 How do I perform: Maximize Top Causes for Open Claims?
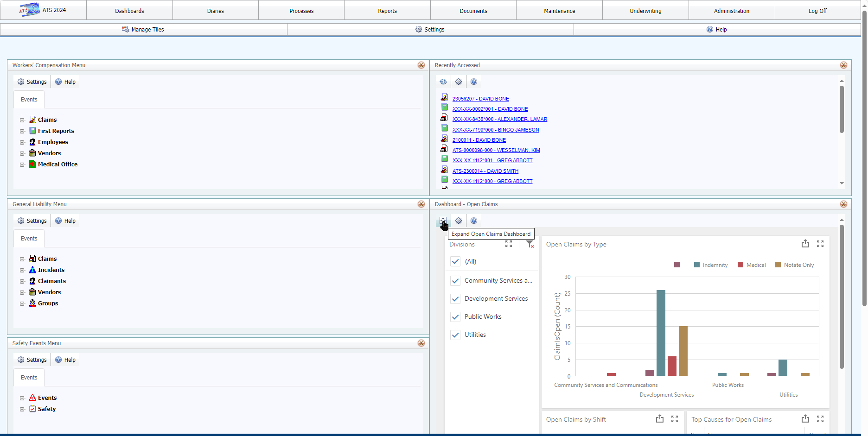coord(820,419)
